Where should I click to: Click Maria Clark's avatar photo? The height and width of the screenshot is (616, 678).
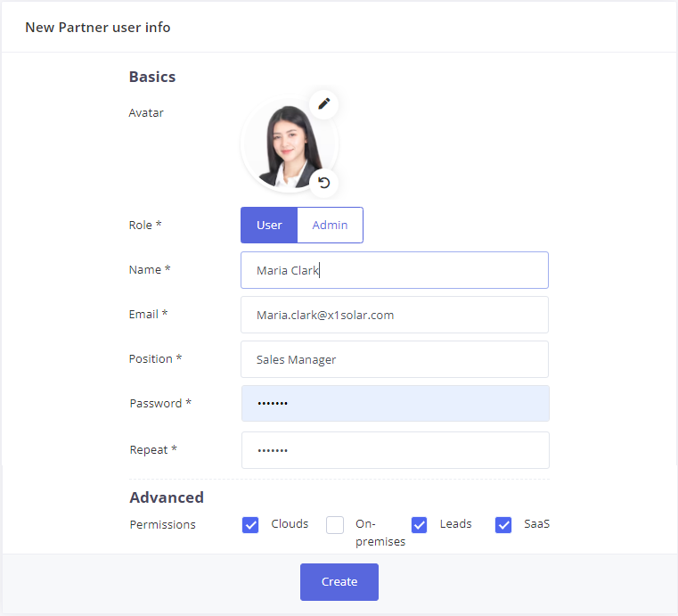287,144
